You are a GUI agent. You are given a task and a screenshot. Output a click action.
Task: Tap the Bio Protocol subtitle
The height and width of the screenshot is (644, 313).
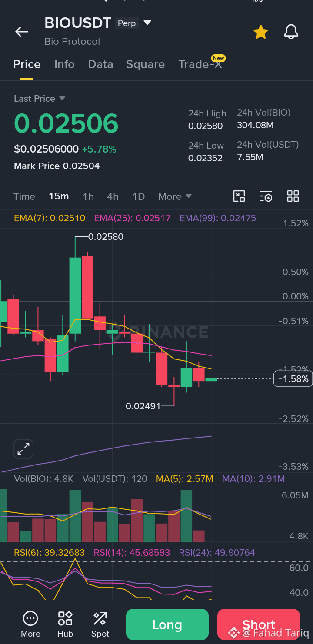72,42
